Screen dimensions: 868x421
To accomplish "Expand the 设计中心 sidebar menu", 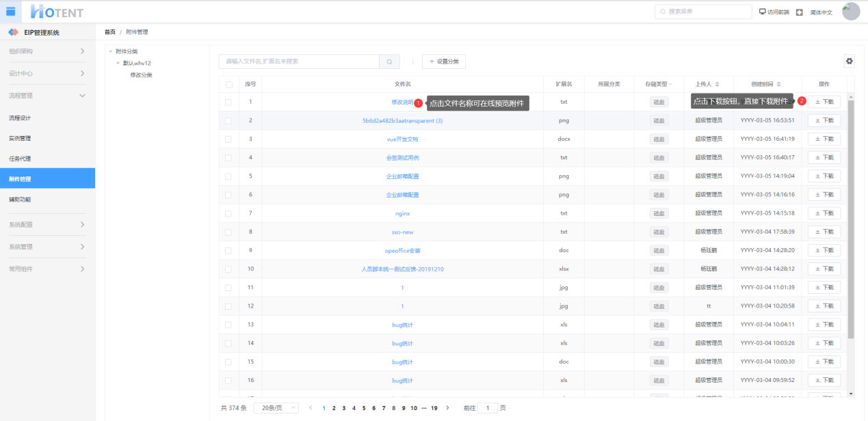I will [47, 73].
